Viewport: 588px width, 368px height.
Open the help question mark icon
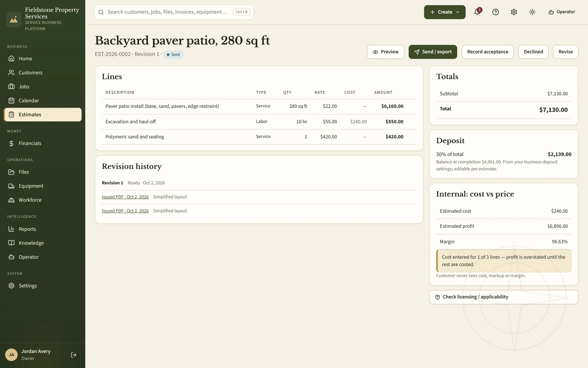click(495, 12)
